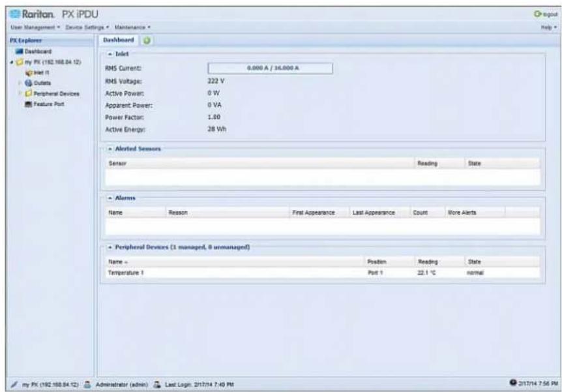The width and height of the screenshot is (562, 392).
Task: Open the Help menu
Action: 549,27
